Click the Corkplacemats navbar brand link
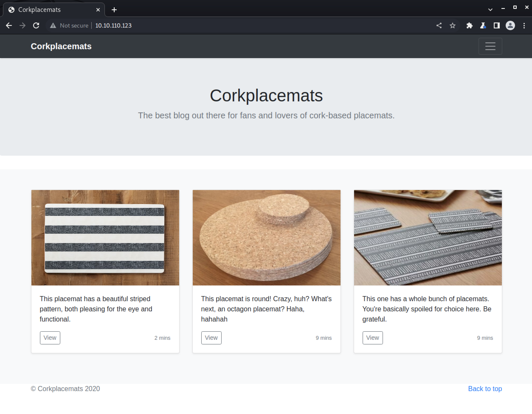This screenshot has height=414, width=532. pos(61,46)
